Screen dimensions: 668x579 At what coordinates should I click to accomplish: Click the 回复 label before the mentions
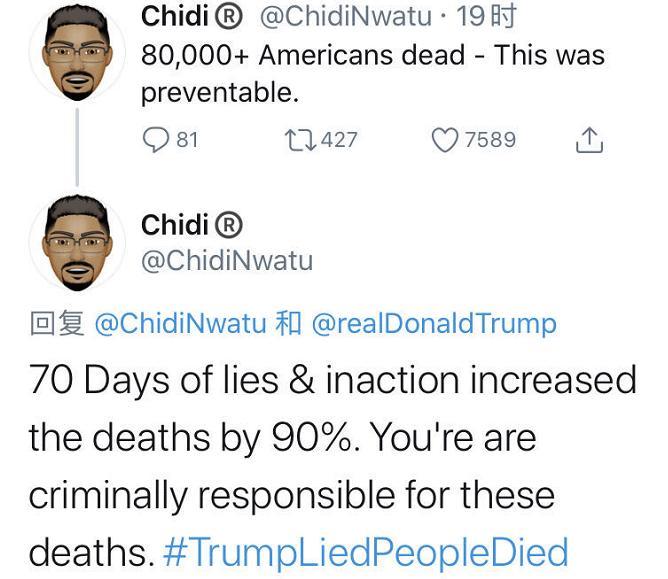pyautogui.click(x=57, y=324)
